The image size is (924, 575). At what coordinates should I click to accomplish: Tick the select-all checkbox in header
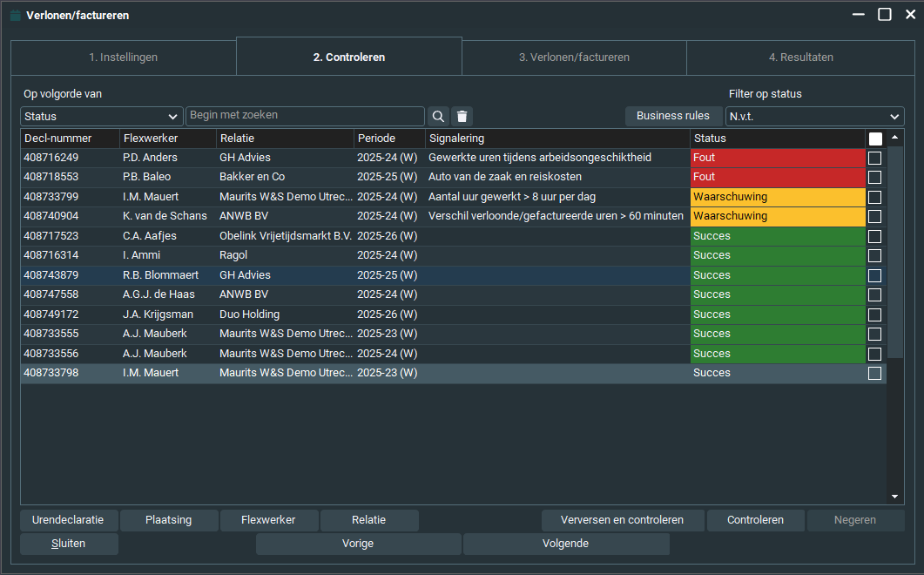pos(875,139)
